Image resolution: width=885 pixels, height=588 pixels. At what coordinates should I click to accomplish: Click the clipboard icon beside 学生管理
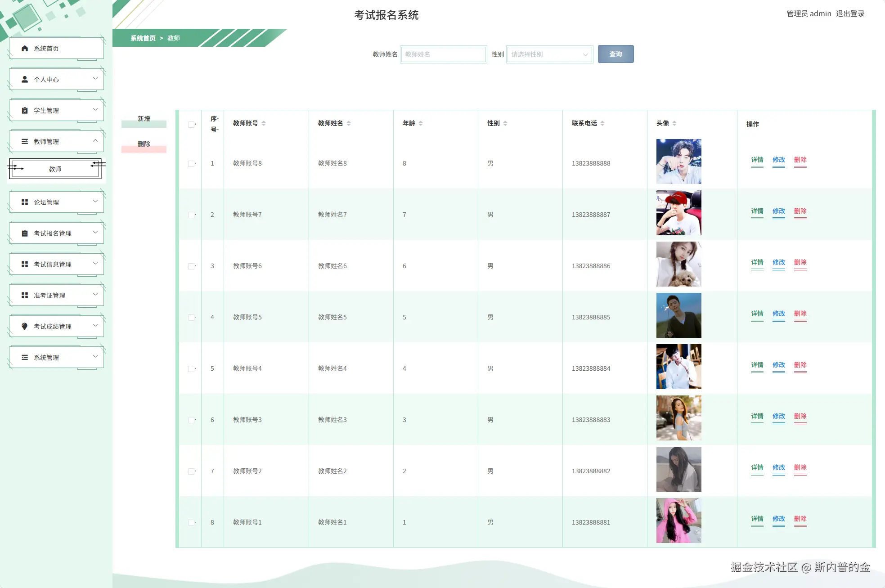tap(25, 110)
